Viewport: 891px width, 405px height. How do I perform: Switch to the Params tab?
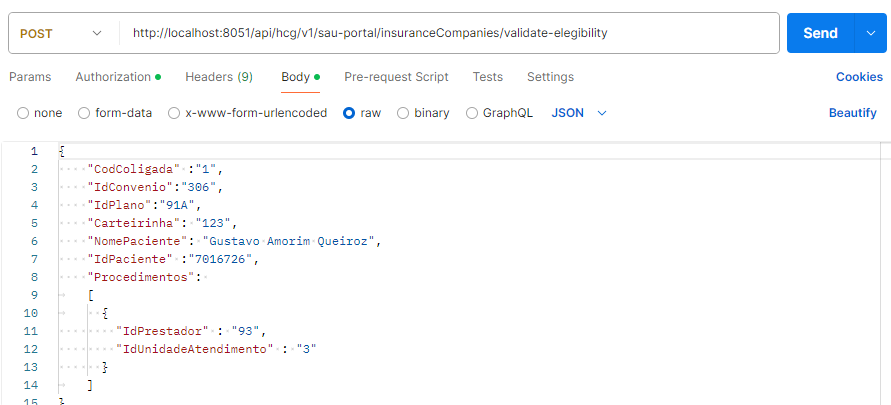tap(30, 77)
